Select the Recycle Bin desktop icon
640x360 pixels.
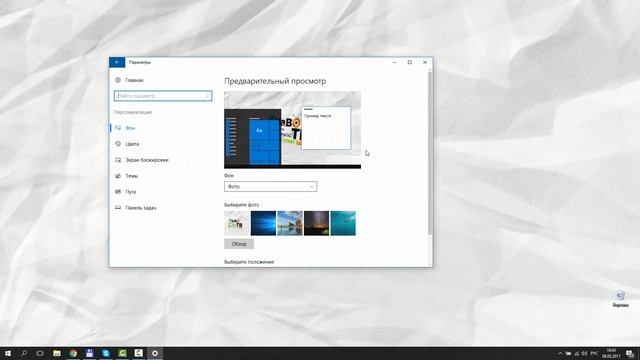[x=620, y=299]
